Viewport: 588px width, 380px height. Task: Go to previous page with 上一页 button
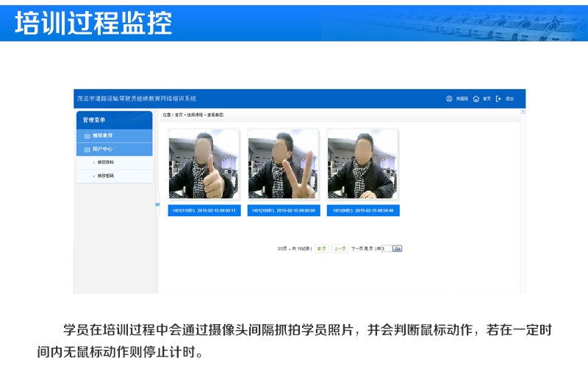(x=340, y=248)
